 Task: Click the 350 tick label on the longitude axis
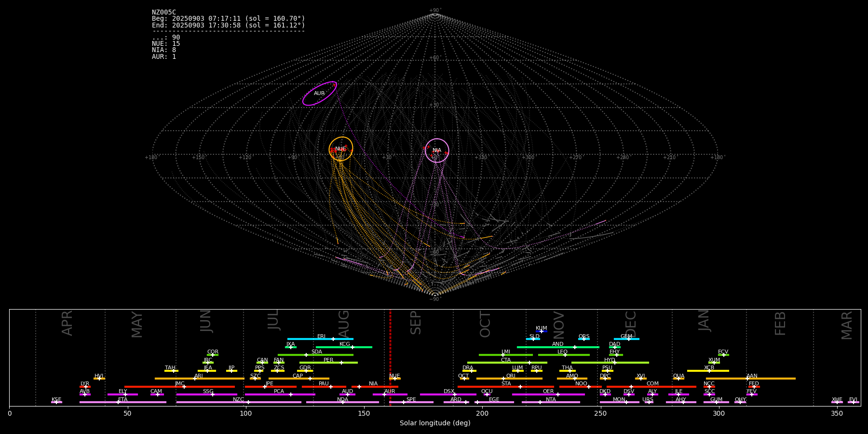coord(837,413)
